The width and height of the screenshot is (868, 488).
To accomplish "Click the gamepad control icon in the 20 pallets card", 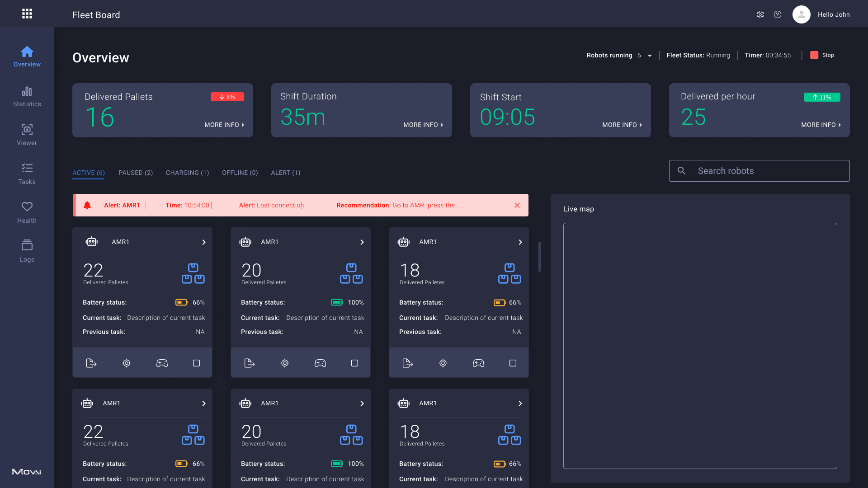I will click(320, 363).
